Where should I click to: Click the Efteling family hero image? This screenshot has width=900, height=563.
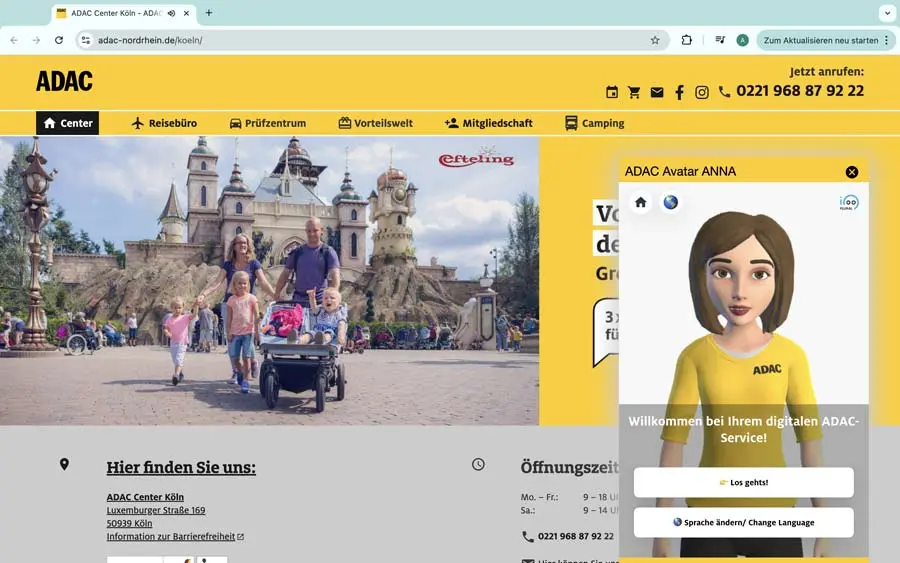tap(269, 281)
